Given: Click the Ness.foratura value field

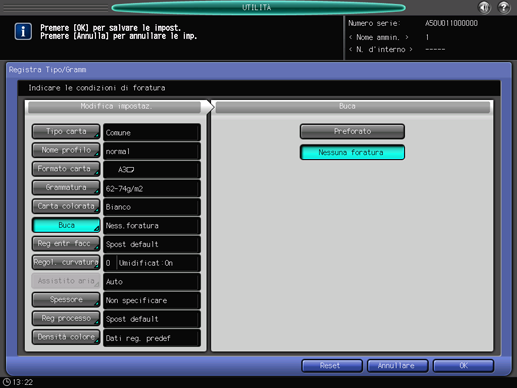Looking at the screenshot, I should [152, 226].
